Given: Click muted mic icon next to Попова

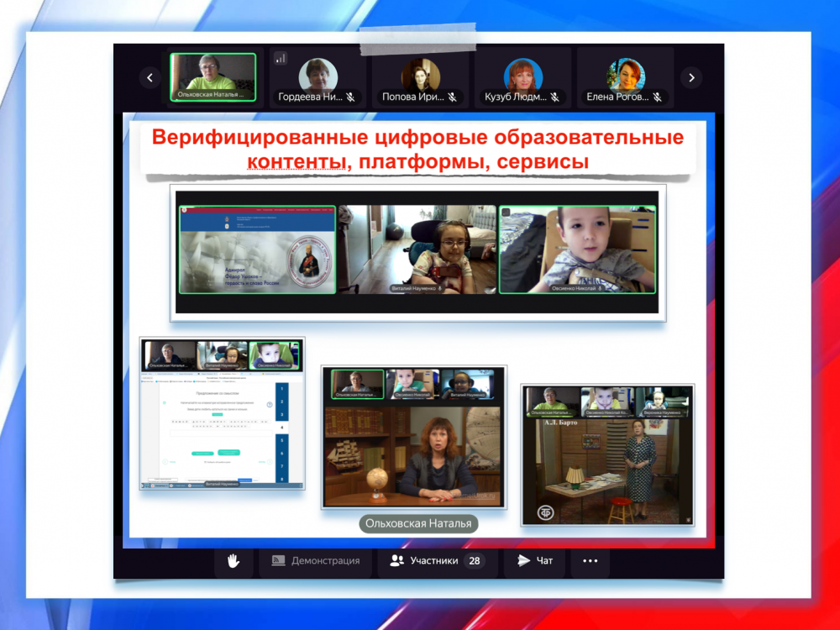Looking at the screenshot, I should pos(452,97).
